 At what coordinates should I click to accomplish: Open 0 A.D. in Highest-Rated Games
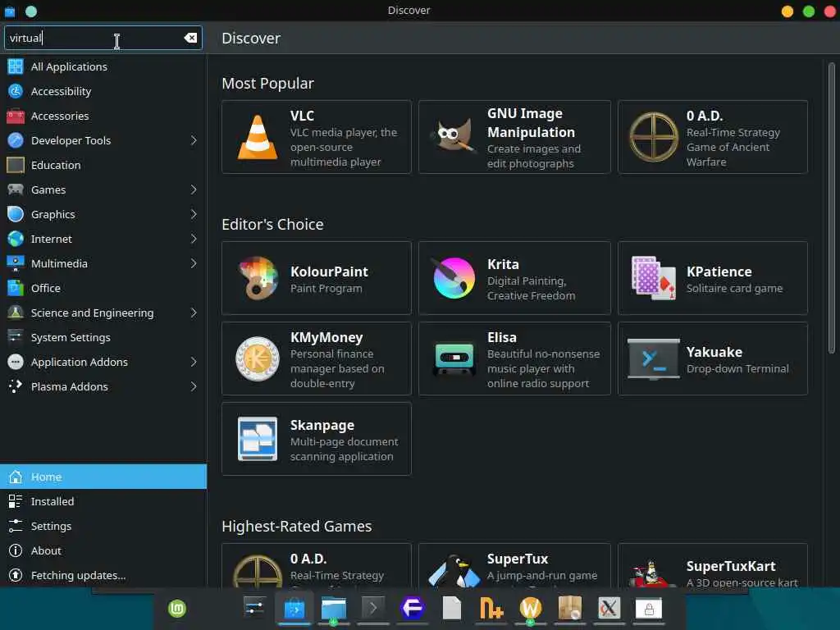point(317,566)
